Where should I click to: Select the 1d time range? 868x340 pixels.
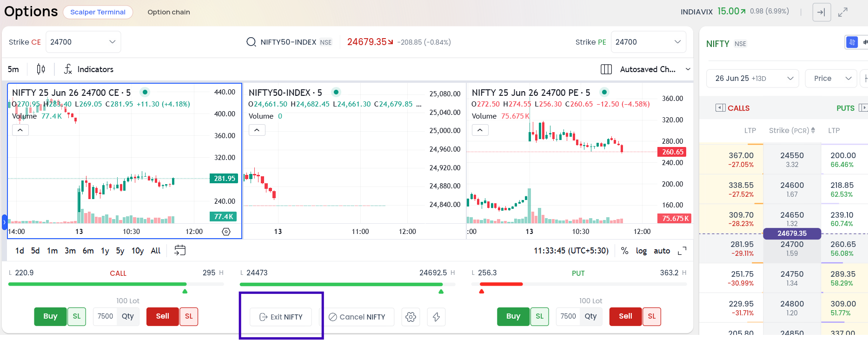pyautogui.click(x=20, y=251)
